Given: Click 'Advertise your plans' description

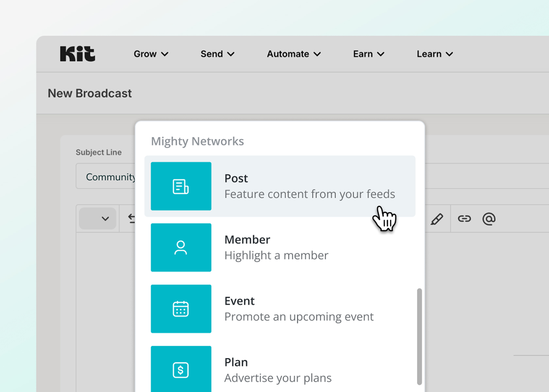Looking at the screenshot, I should coord(278,378).
